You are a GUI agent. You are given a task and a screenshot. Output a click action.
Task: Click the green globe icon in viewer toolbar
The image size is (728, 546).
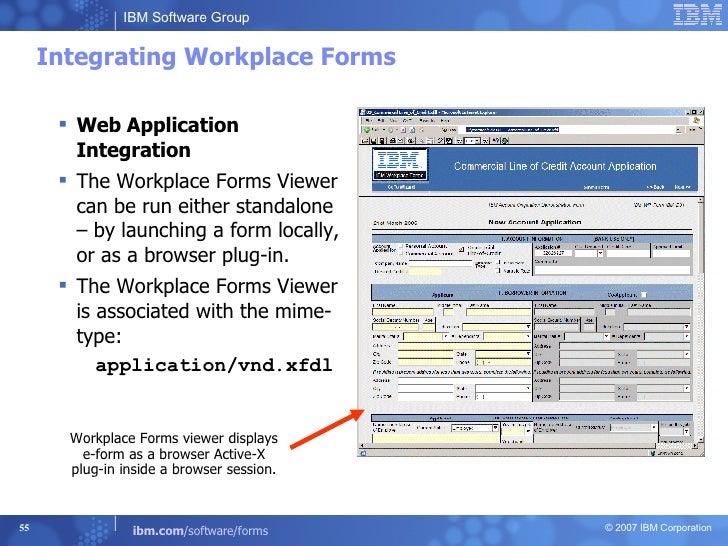coord(505,141)
